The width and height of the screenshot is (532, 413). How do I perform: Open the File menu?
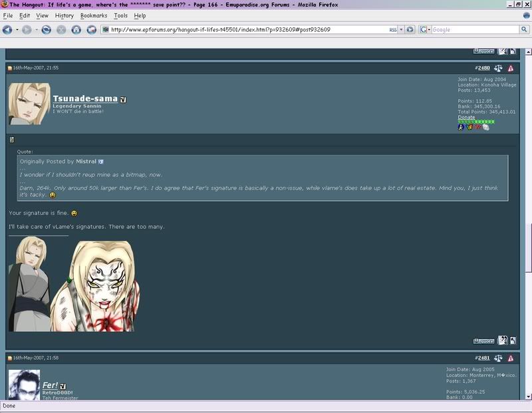(8, 15)
